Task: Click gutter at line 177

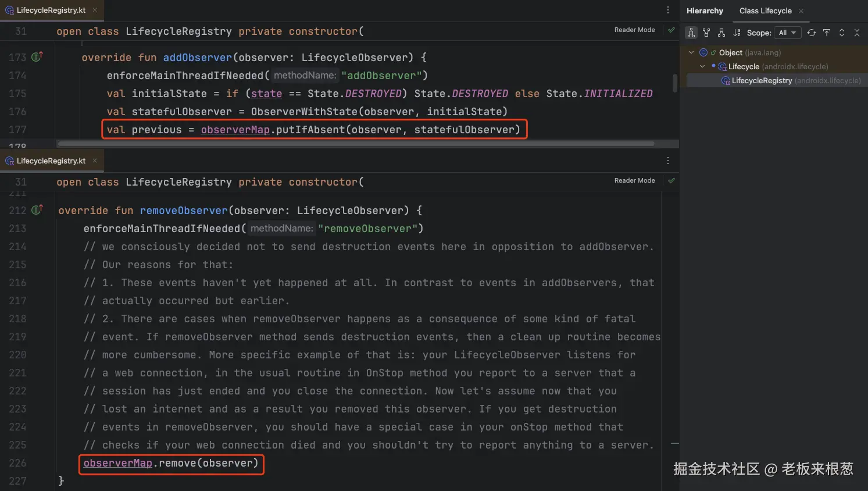Action: click(17, 129)
